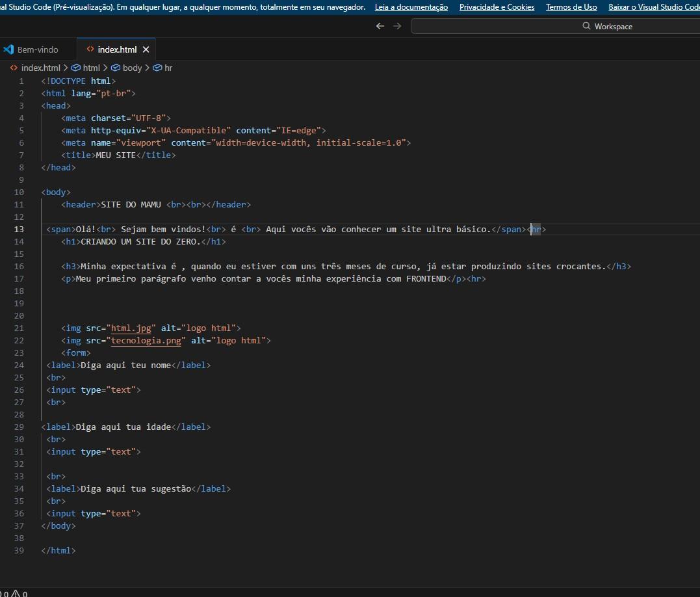
Task: Open the index.html breadcrumb file picker
Action: [40, 68]
